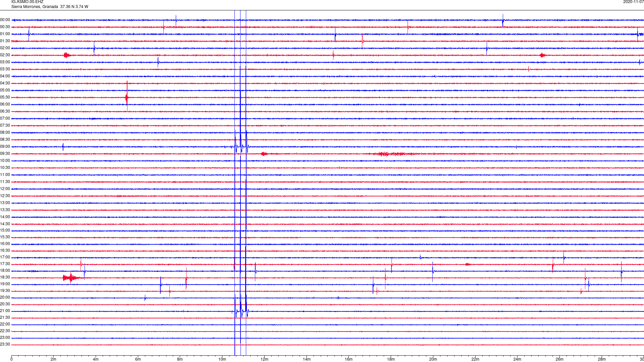
Task: Select the 12:00 trace time label
Action: pos(5,189)
